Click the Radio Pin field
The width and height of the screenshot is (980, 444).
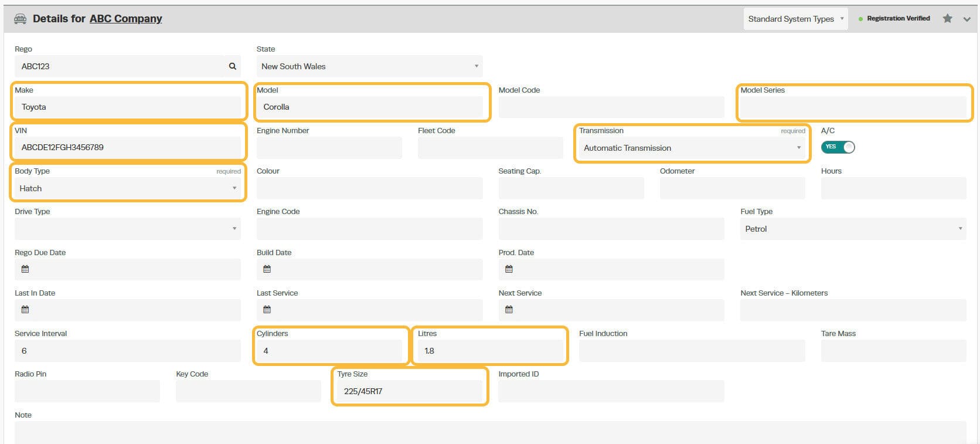[87, 391]
